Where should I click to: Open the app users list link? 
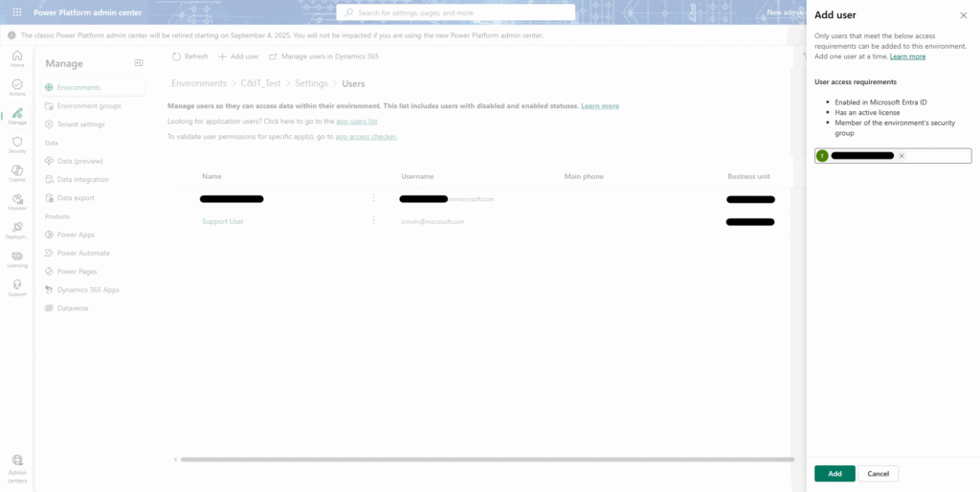click(x=356, y=122)
